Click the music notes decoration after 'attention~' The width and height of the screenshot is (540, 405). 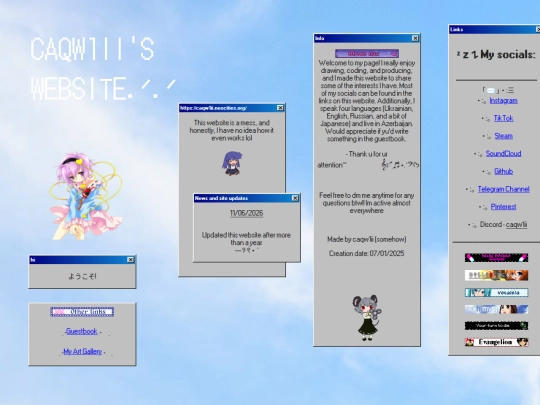[400, 165]
